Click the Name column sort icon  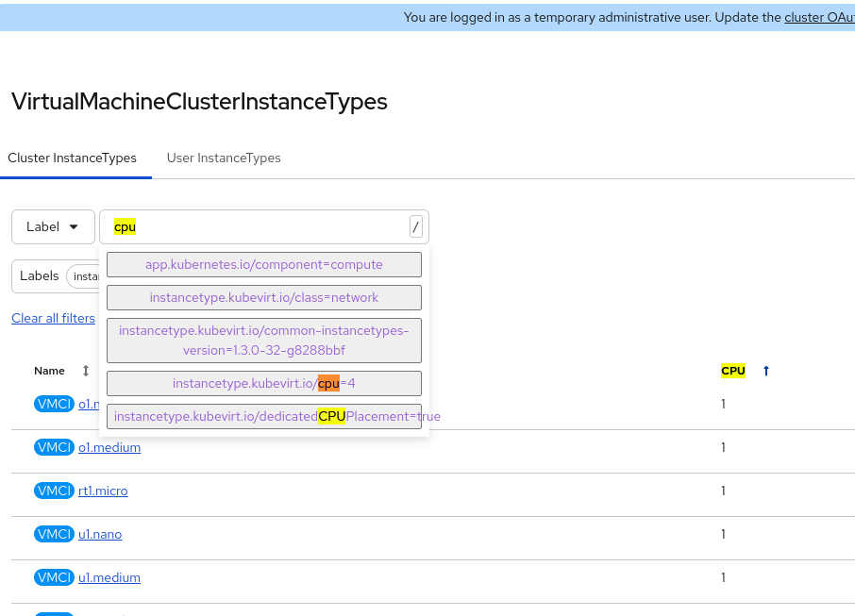[86, 371]
